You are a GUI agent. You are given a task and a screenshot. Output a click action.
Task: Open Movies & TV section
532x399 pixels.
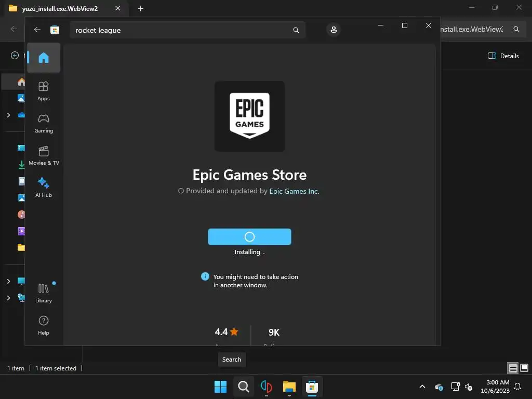tap(44, 156)
